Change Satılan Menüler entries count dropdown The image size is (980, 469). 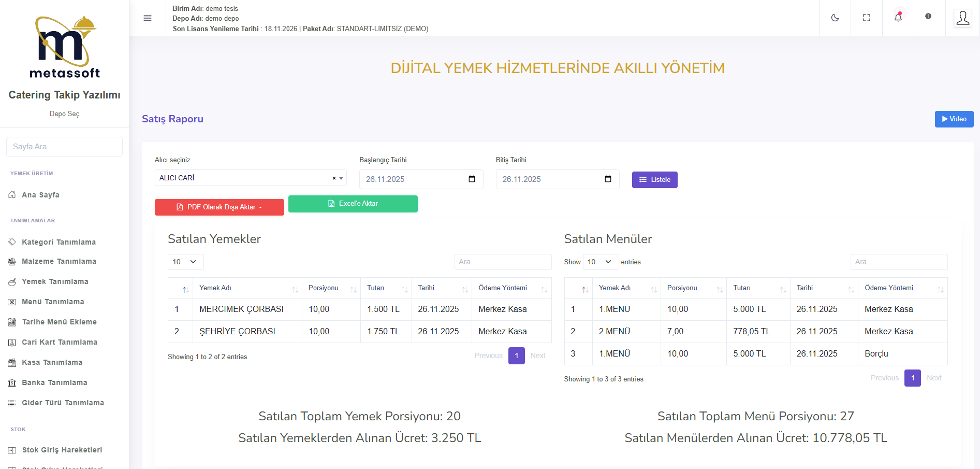[x=600, y=262]
